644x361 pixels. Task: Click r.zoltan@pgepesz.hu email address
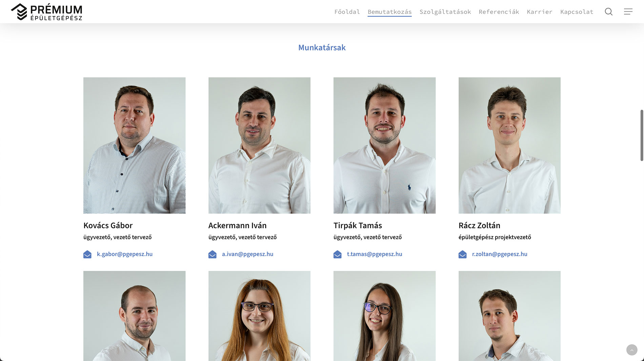500,254
